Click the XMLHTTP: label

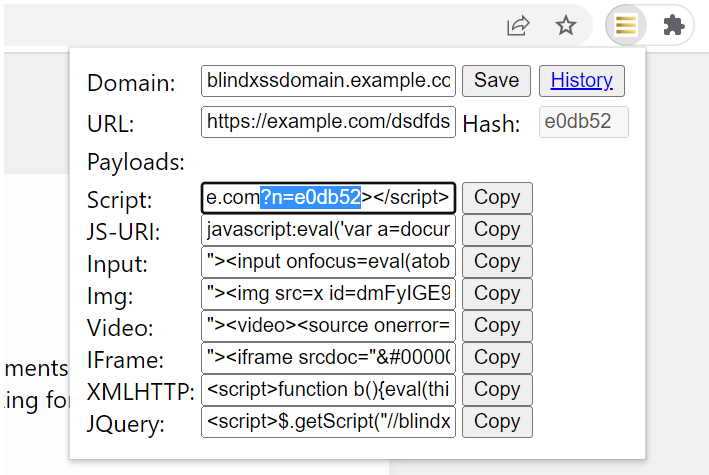141,392
